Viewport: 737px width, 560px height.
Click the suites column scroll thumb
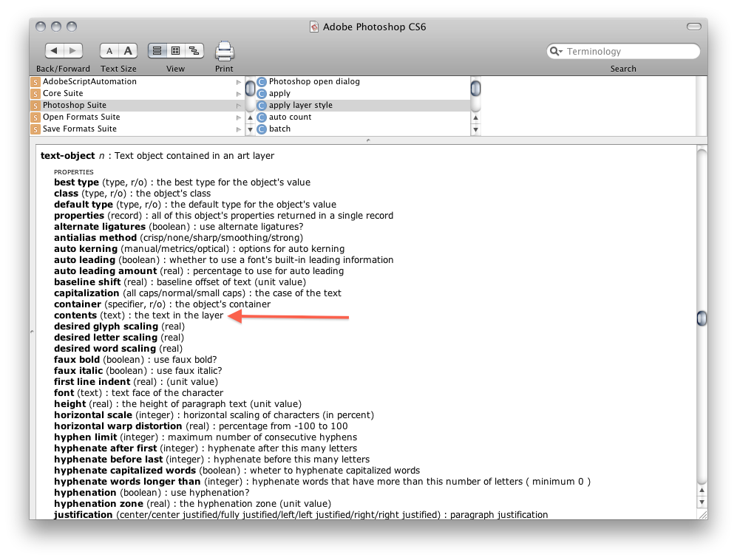pos(250,88)
